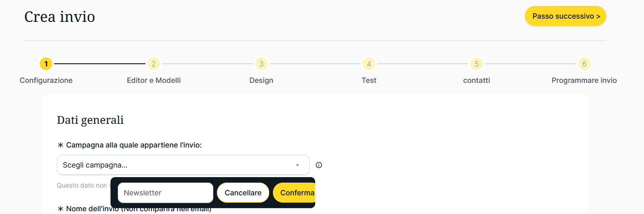Jump to step 5 circle
This screenshot has height=214, width=644.
pyautogui.click(x=476, y=64)
